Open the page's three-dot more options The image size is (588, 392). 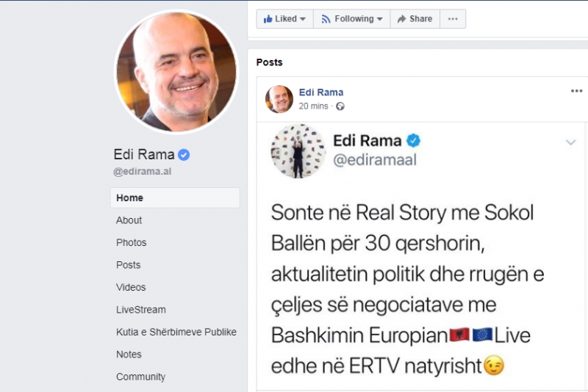(x=453, y=19)
